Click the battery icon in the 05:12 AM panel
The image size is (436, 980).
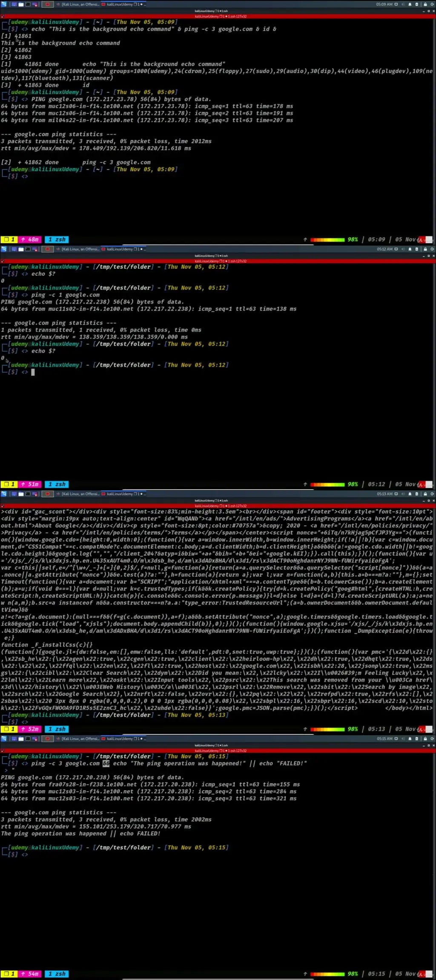[417, 249]
